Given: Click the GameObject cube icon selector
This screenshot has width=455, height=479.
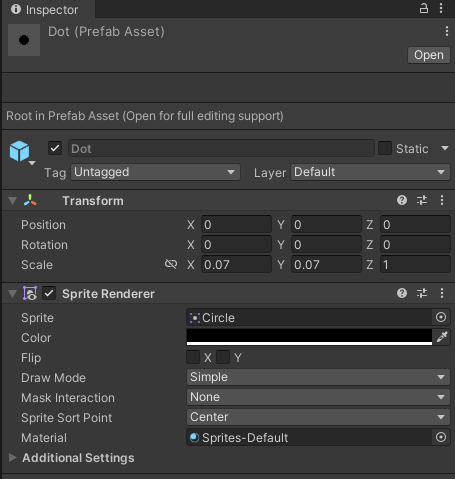Looking at the screenshot, I should point(22,153).
